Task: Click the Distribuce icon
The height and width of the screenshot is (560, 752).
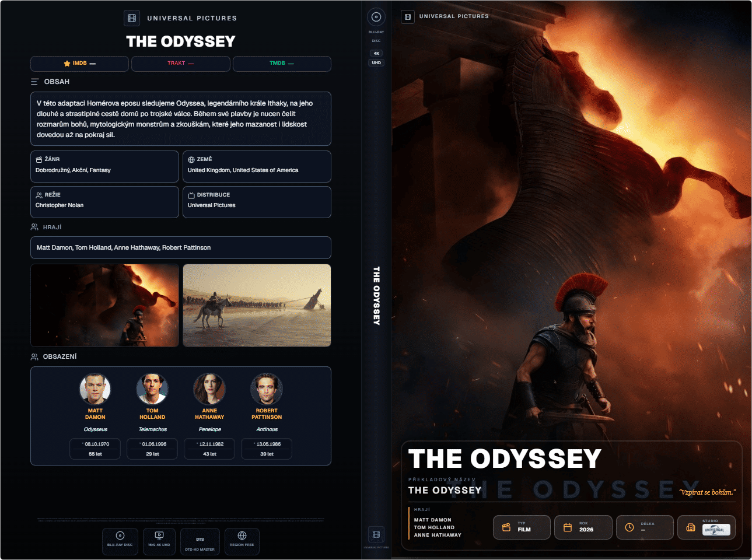Action: point(191,195)
